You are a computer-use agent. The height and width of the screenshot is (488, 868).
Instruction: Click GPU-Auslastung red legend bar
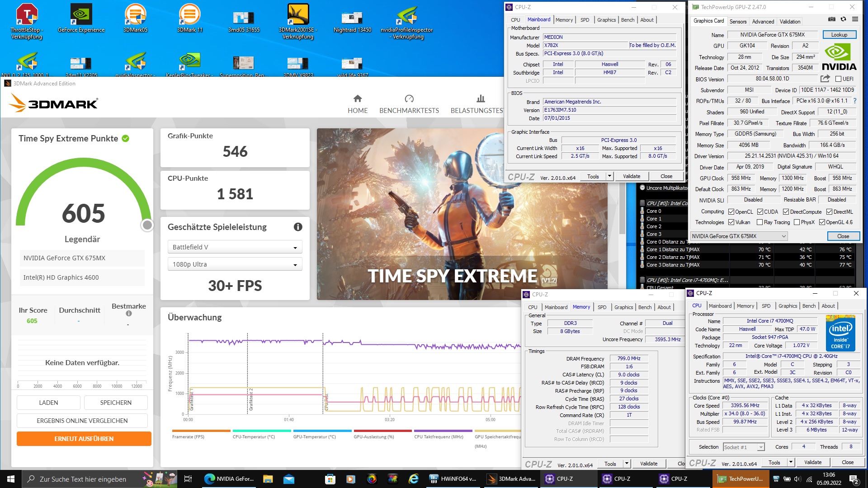click(x=382, y=431)
